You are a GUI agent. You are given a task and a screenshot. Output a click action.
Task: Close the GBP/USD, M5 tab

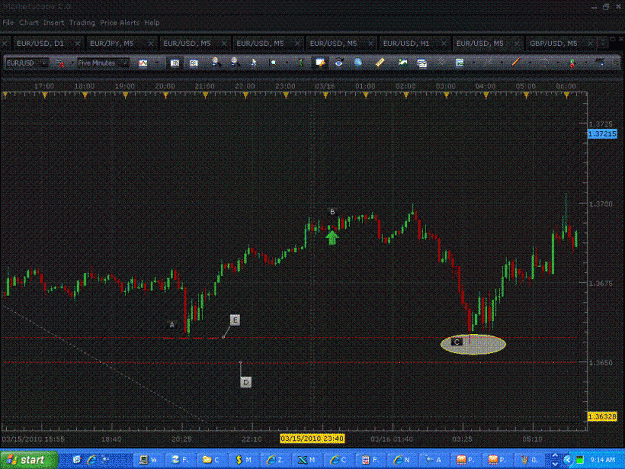tap(590, 43)
